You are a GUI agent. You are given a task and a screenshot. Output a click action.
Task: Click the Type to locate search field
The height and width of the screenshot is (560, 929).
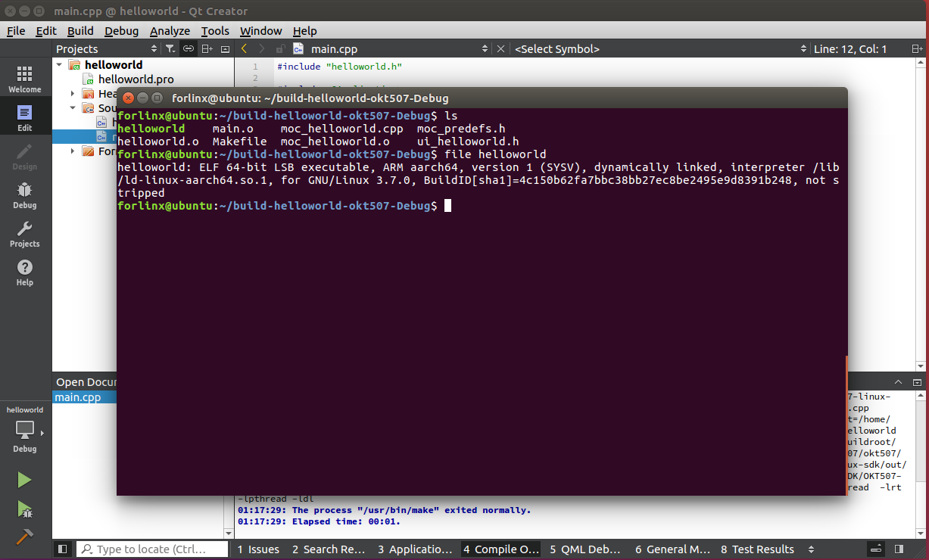153,549
